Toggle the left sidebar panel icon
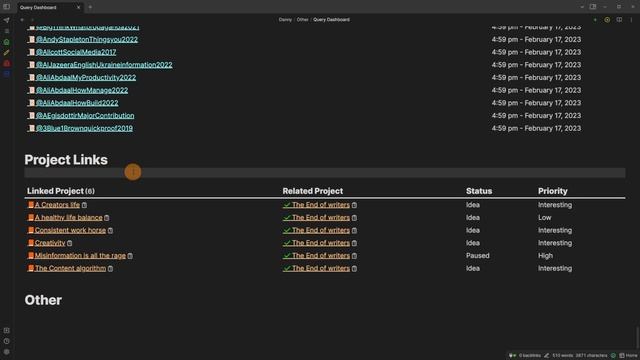The width and height of the screenshot is (640, 360). click(7, 7)
